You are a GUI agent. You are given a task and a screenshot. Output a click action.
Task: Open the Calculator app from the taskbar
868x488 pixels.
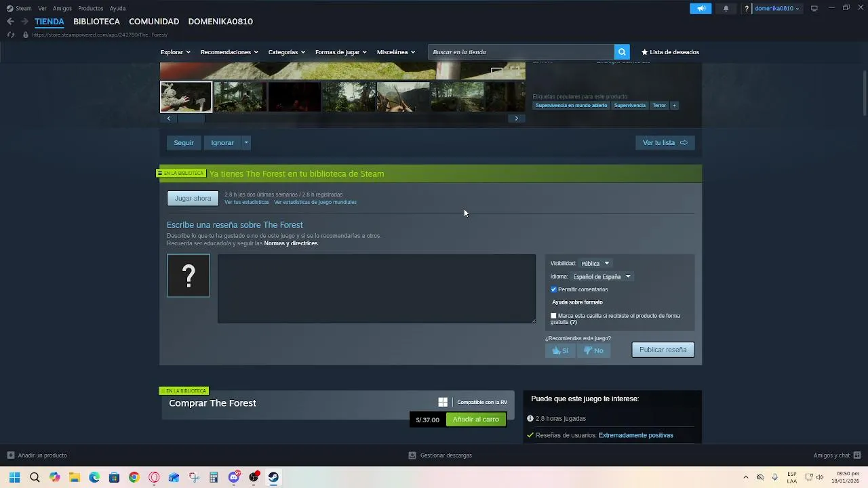pyautogui.click(x=214, y=477)
